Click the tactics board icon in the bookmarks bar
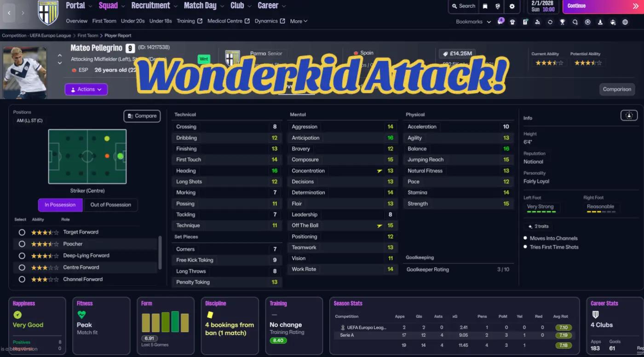 525,22
